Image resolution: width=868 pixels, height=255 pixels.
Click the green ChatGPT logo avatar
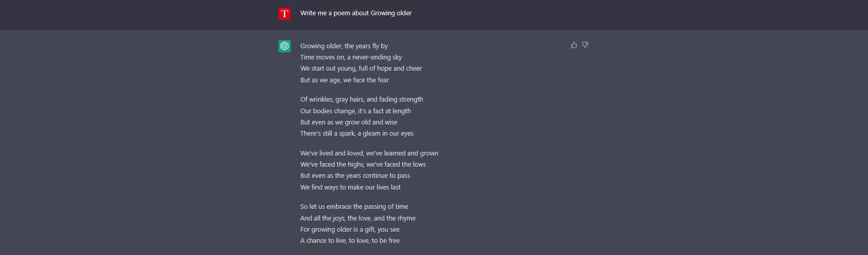[285, 46]
